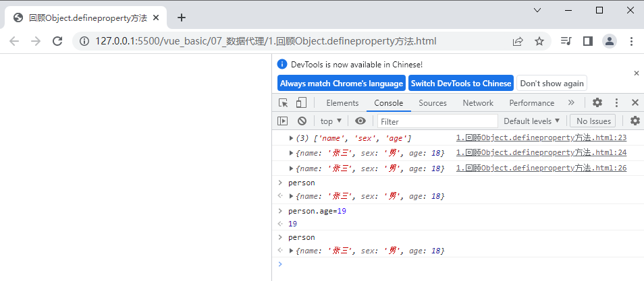Viewport: 644px width, 281px height.
Task: Activate inspect element picker
Action: click(283, 102)
